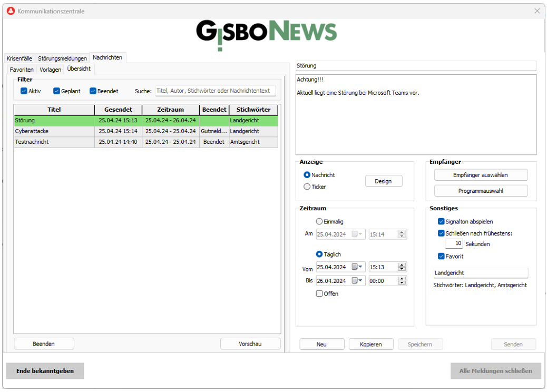
Task: Sort by the Beendet column header
Action: 214,110
